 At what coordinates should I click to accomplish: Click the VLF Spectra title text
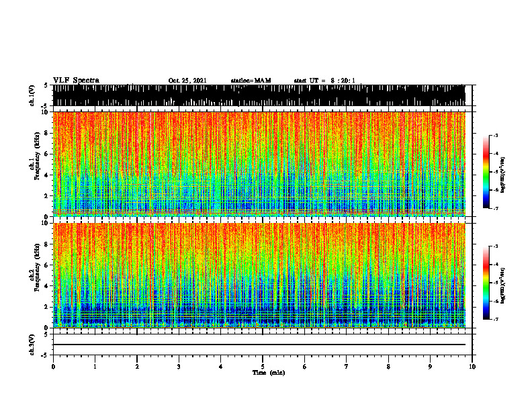click(x=76, y=81)
